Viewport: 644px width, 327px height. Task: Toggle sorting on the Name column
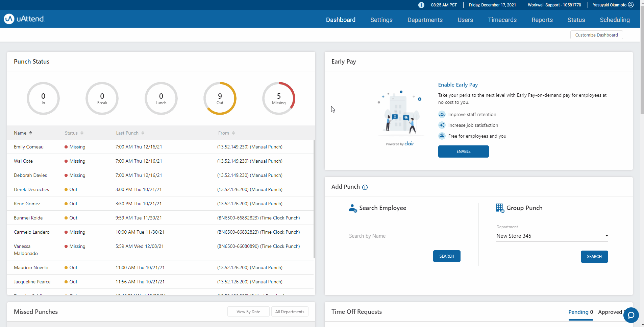pos(31,132)
